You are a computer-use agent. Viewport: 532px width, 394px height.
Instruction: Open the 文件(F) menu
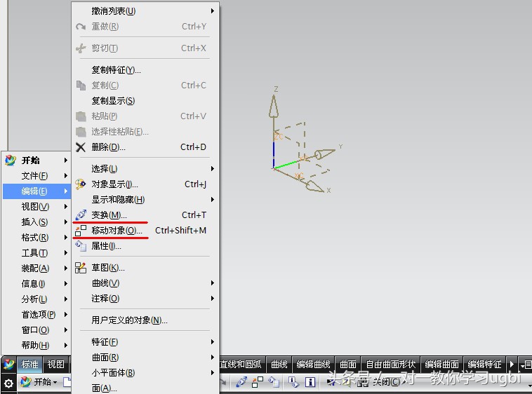coord(36,176)
